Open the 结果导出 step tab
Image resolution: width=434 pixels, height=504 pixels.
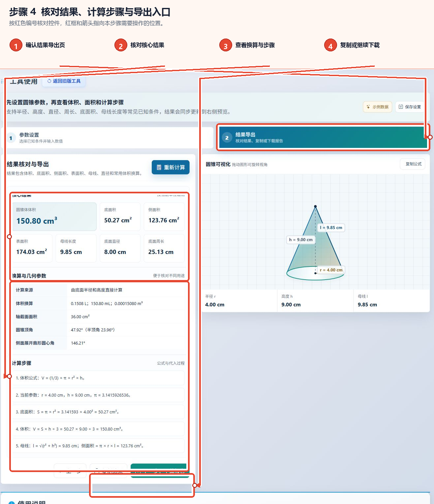[x=323, y=137]
